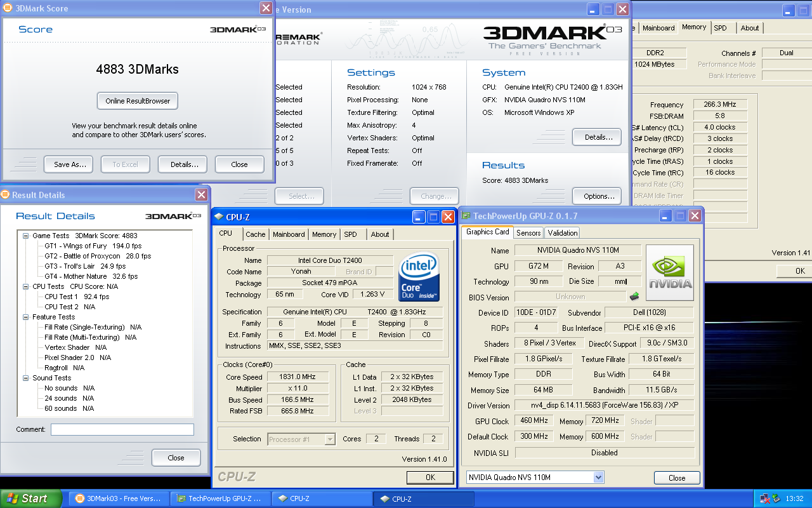Switch to the Sensors tab in GPU-Z
The image size is (812, 508).
(528, 233)
